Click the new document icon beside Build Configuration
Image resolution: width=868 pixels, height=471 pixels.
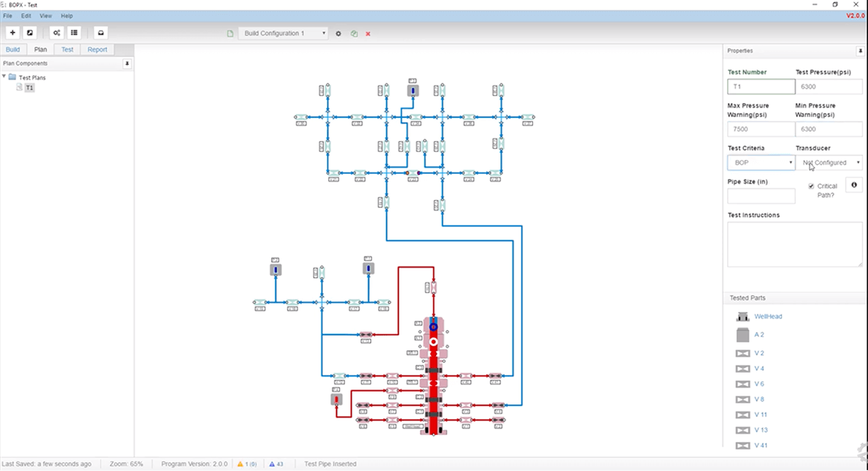click(x=230, y=33)
